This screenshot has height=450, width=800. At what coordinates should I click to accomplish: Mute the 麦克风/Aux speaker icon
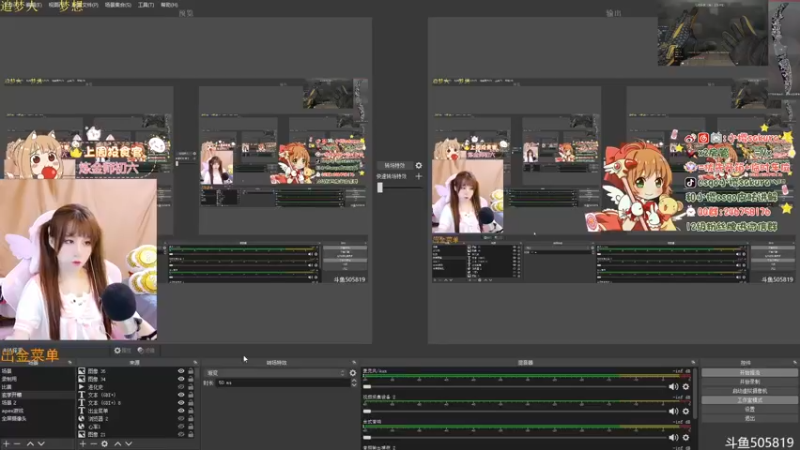click(x=673, y=387)
